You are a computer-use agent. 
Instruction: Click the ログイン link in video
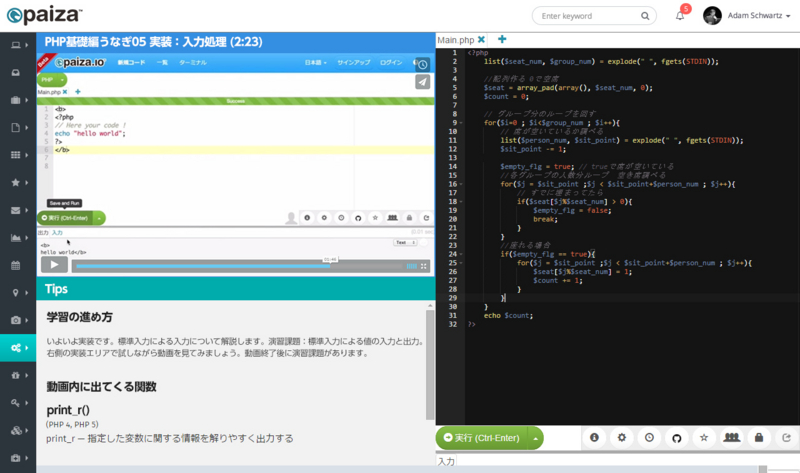pos(391,62)
